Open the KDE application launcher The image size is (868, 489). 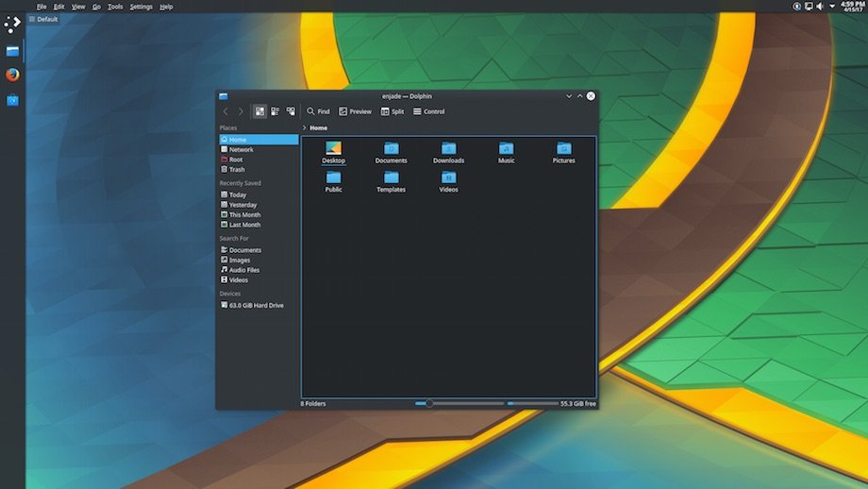tap(12, 25)
